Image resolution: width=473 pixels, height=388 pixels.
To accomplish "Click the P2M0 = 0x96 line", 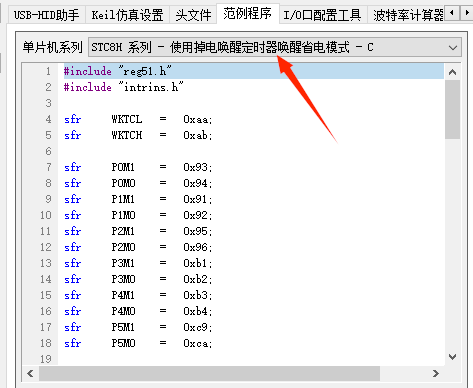I will pyautogui.click(x=138, y=247).
